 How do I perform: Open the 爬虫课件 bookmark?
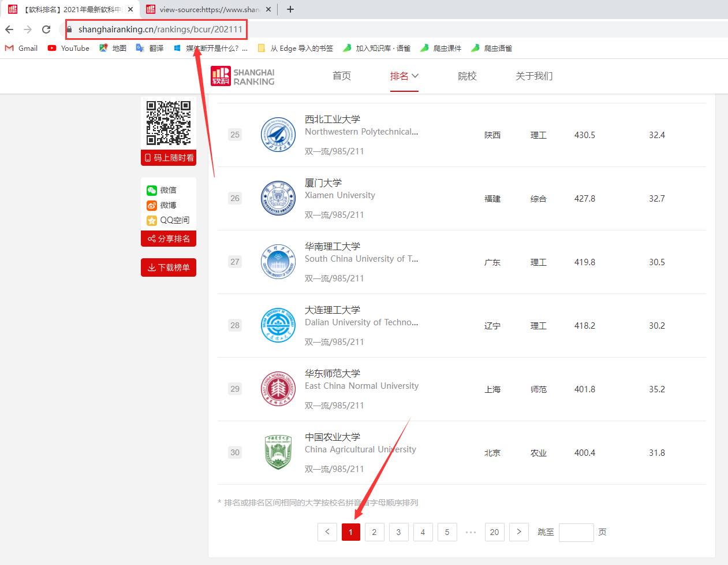440,49
